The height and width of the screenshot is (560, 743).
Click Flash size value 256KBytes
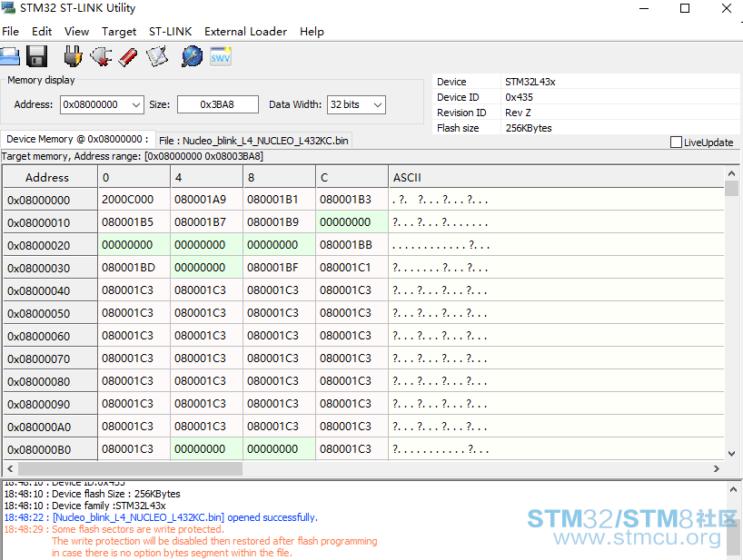tap(529, 128)
